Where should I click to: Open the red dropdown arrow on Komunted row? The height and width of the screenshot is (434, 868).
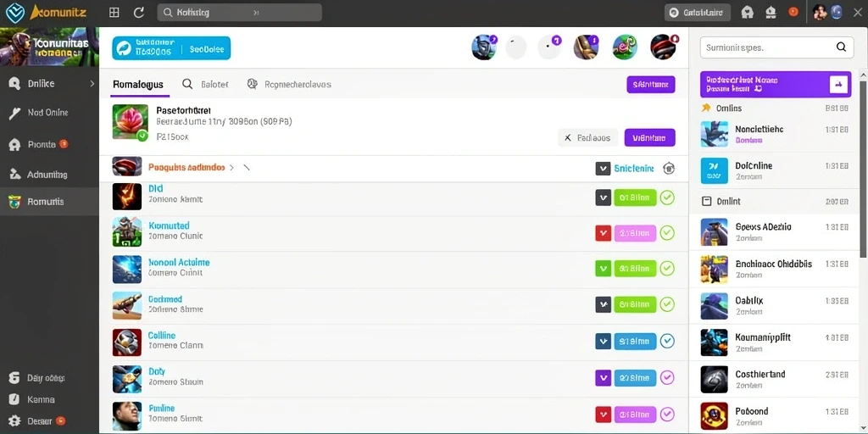click(603, 233)
